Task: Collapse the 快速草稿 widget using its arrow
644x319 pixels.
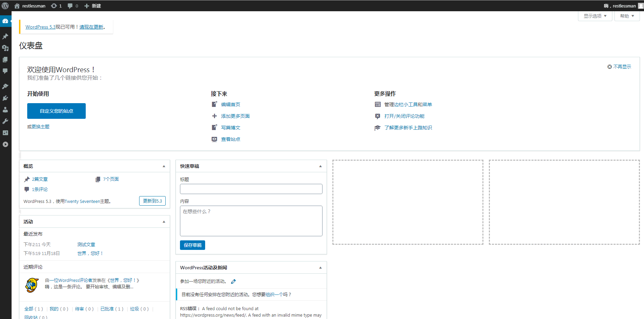Action: click(320, 166)
